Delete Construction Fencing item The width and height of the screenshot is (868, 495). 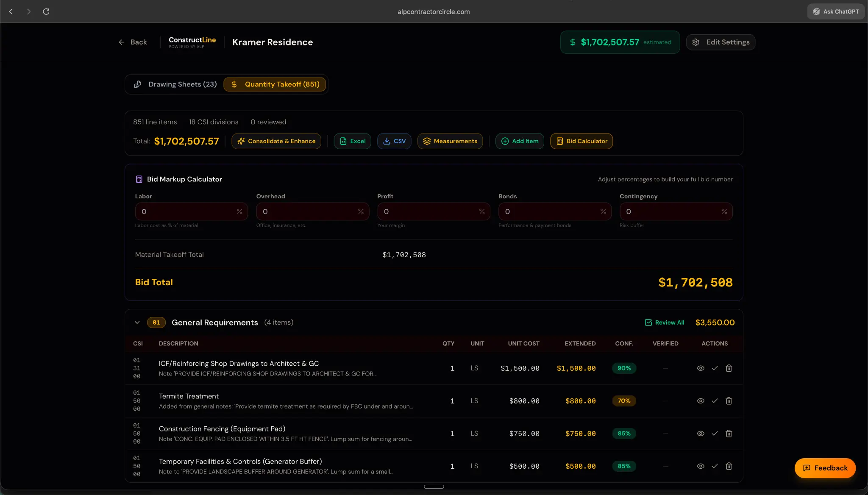tap(729, 434)
